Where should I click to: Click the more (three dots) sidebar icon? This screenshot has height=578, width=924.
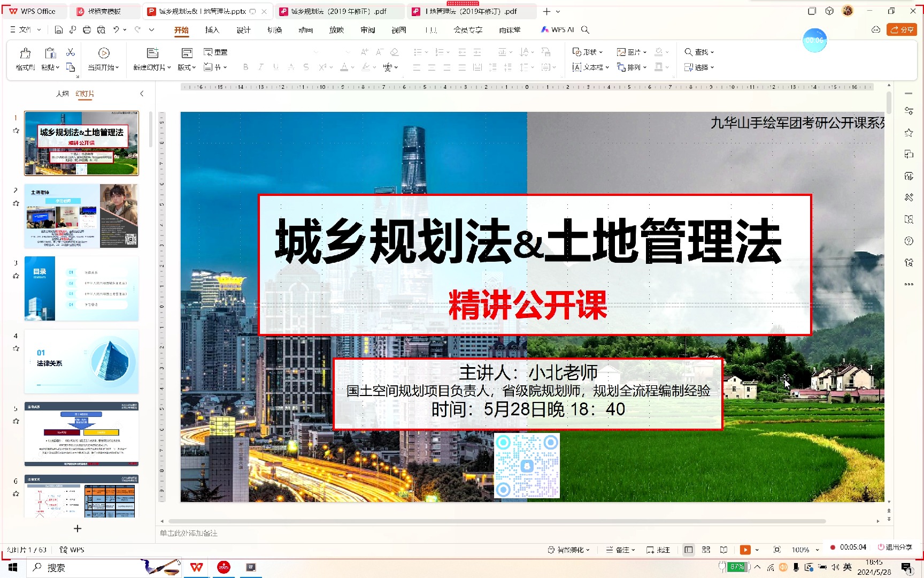[908, 284]
